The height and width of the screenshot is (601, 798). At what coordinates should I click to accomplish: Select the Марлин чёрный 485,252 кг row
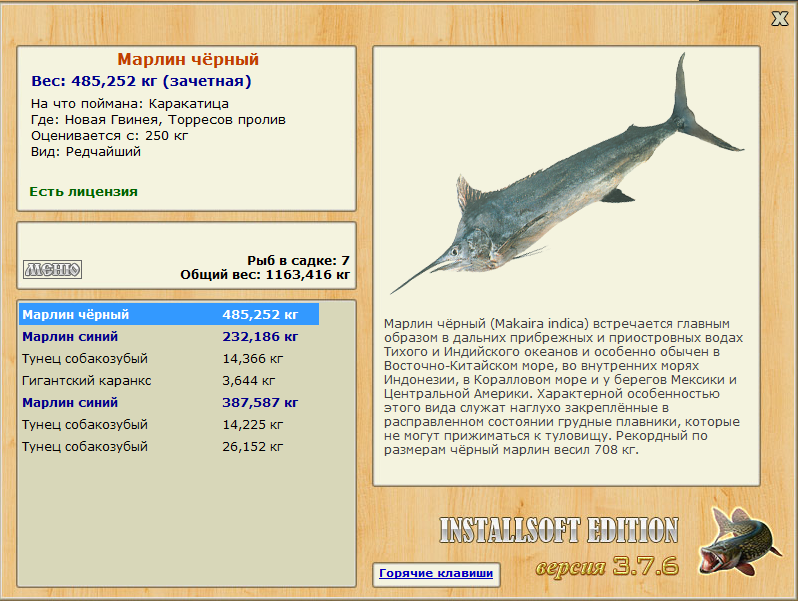point(169,314)
